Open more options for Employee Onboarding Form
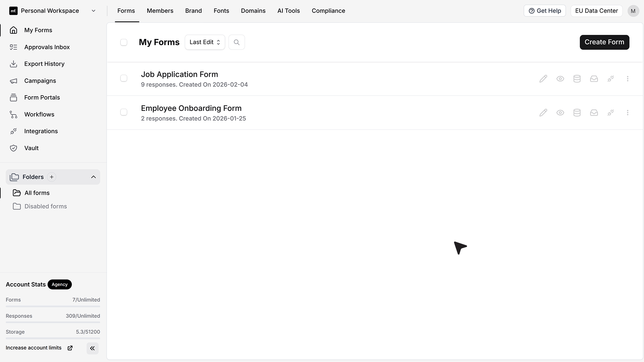Image resolution: width=644 pixels, height=362 pixels. coord(628,113)
